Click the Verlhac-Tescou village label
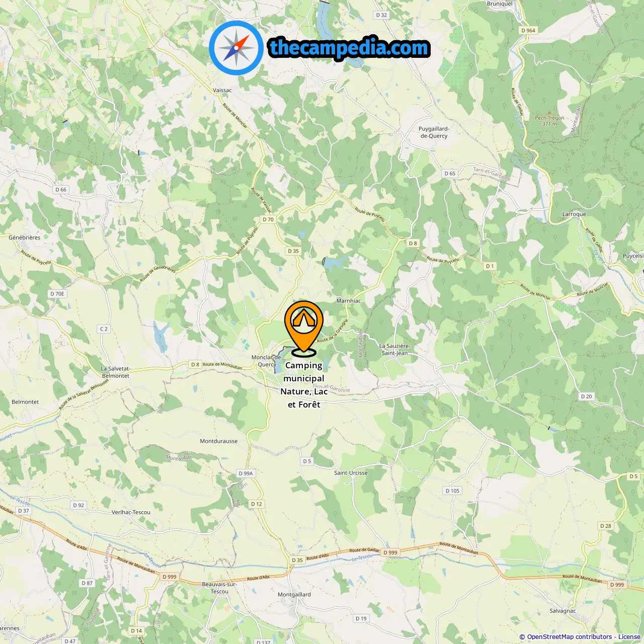The image size is (644, 644). (131, 512)
